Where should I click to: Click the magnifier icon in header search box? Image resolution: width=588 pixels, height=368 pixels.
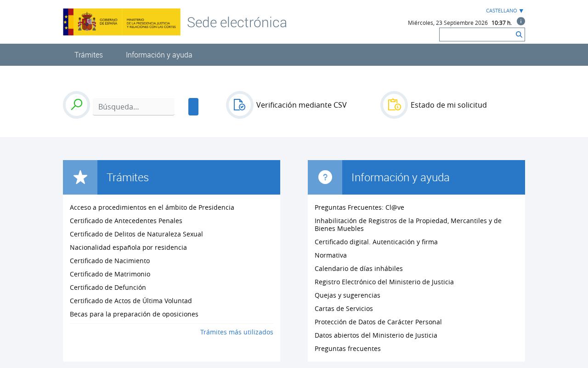click(x=519, y=34)
